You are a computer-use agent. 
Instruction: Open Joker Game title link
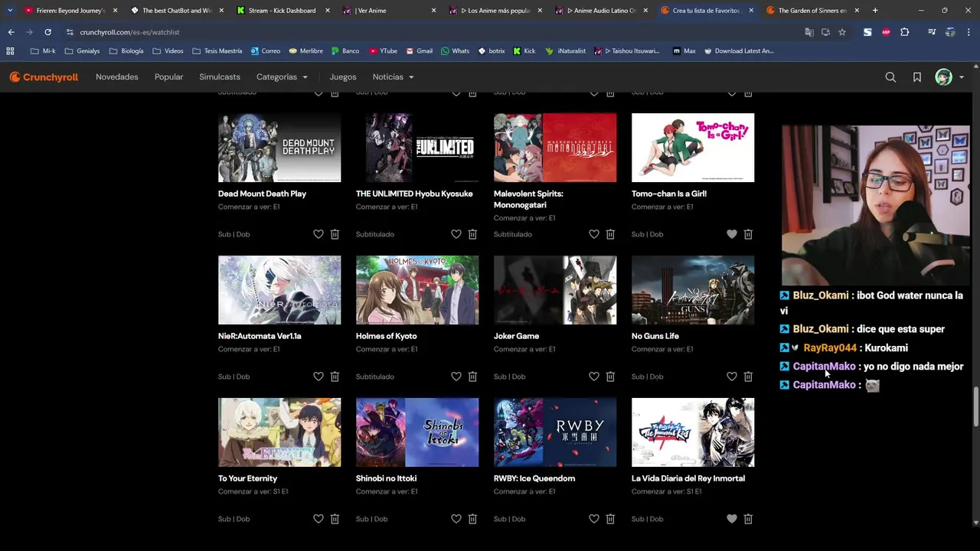(516, 336)
